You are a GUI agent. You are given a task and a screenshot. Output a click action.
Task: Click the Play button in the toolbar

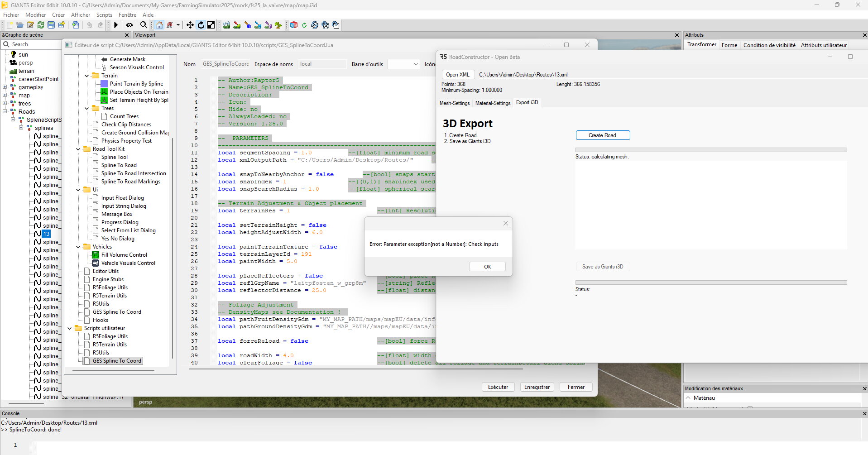[x=116, y=25]
